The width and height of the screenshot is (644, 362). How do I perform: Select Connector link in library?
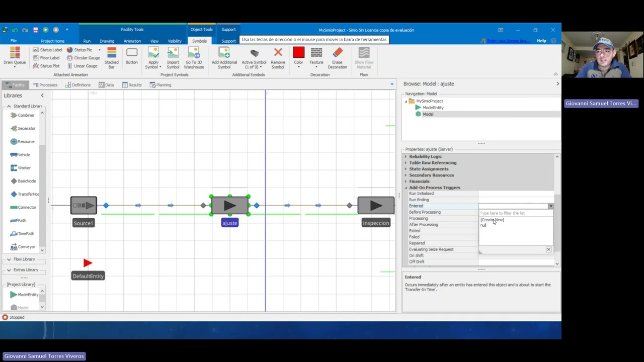click(x=24, y=207)
